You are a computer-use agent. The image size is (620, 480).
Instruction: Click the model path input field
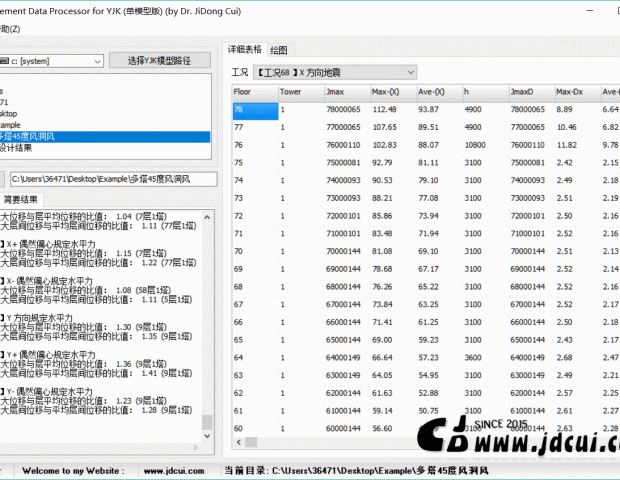[115, 179]
